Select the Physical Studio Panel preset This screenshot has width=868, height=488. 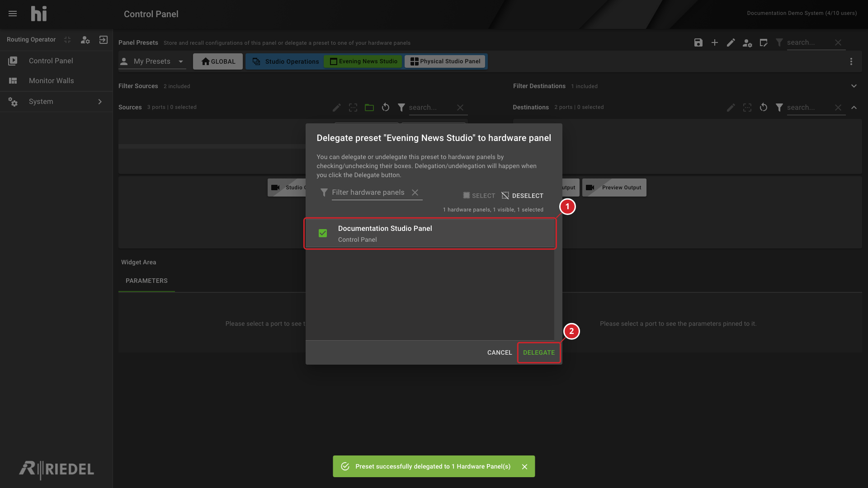445,61
